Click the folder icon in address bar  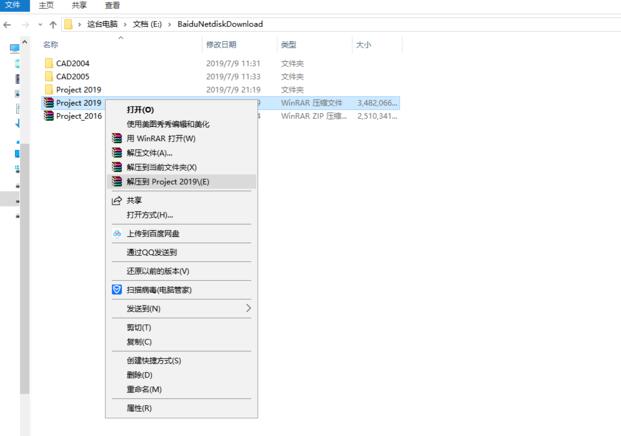coord(69,24)
